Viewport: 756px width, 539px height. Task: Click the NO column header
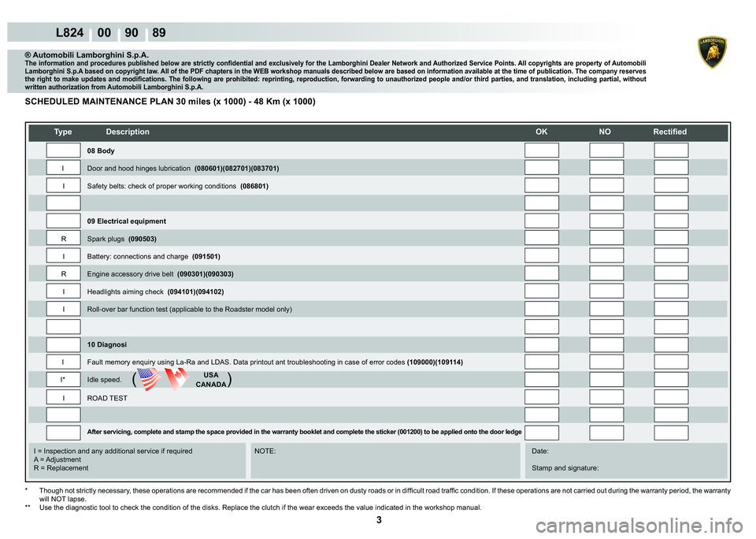click(x=605, y=132)
